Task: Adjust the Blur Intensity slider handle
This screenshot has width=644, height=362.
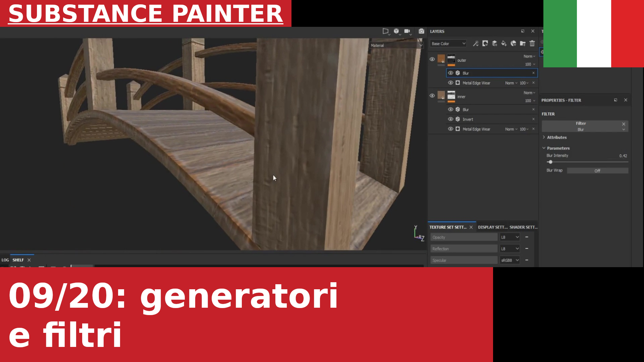Action: (550, 162)
